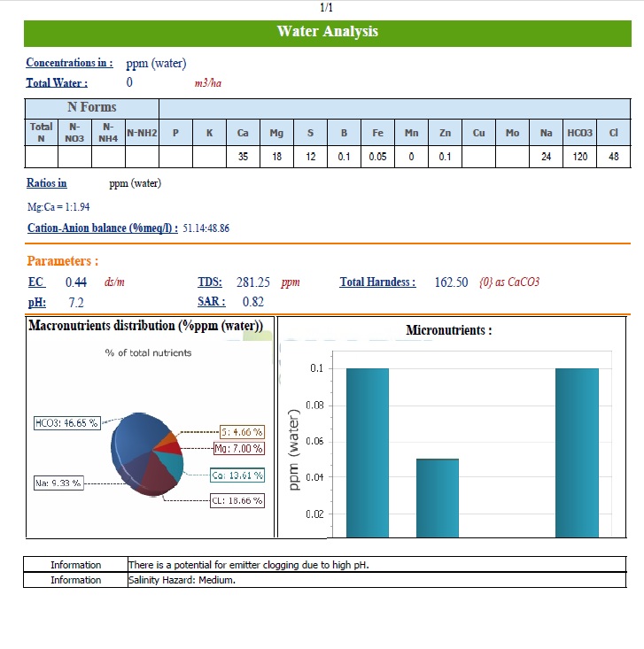Click the Na value cell '24'
Image resolution: width=644 pixels, height=649 pixels.
[547, 157]
